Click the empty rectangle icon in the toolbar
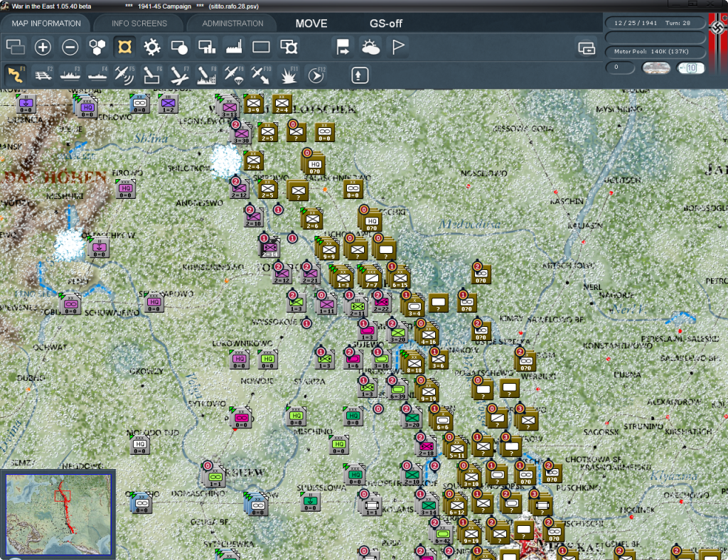This screenshot has height=560, width=728. pos(262,47)
